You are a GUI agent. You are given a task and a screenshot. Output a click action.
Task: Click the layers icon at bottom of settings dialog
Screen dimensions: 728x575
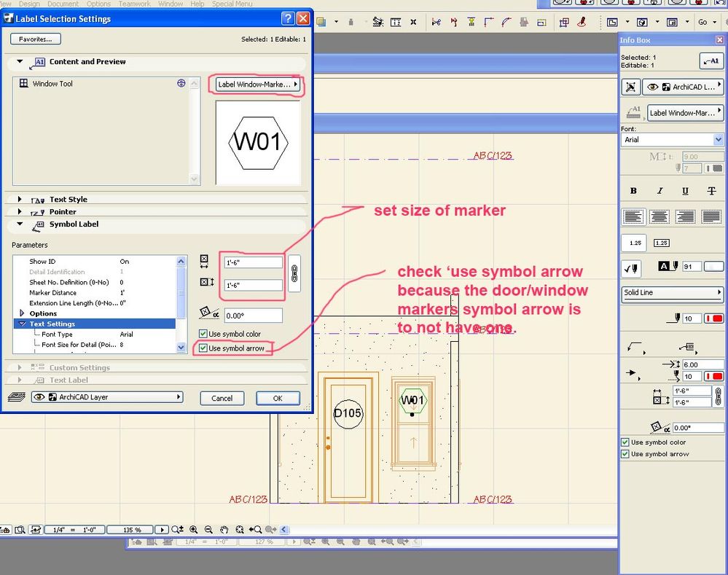[x=16, y=396]
